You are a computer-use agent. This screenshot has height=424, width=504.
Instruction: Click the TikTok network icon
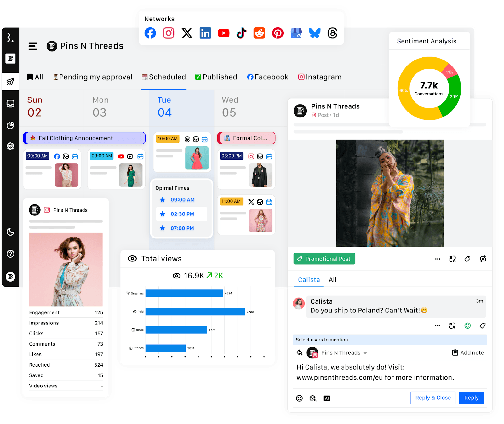click(x=241, y=33)
